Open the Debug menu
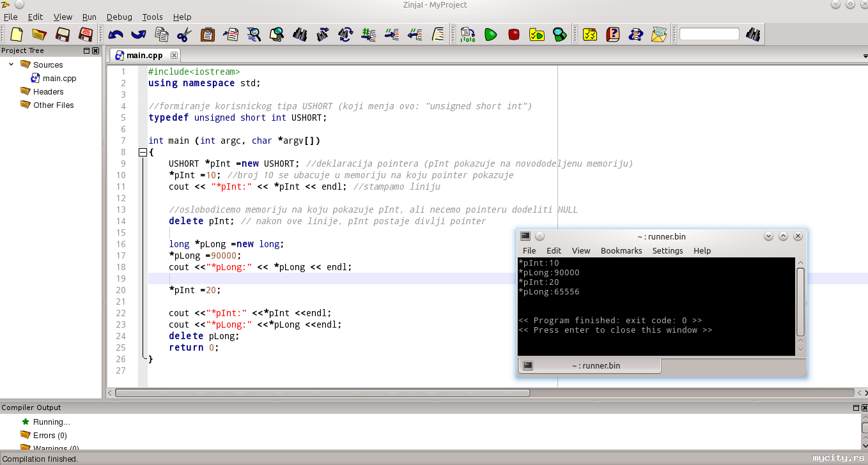This screenshot has height=465, width=868. pyautogui.click(x=119, y=17)
